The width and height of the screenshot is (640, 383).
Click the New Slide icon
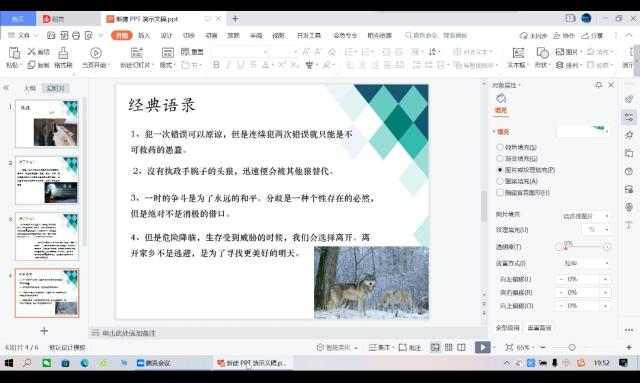point(137,53)
